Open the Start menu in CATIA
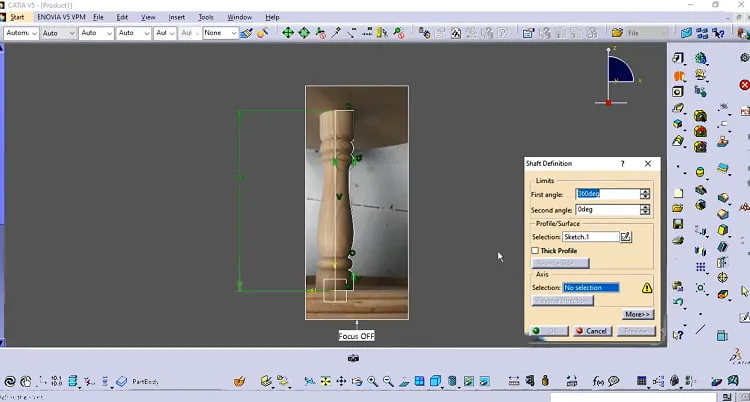Viewport: 750px width, 402px height. tap(17, 17)
